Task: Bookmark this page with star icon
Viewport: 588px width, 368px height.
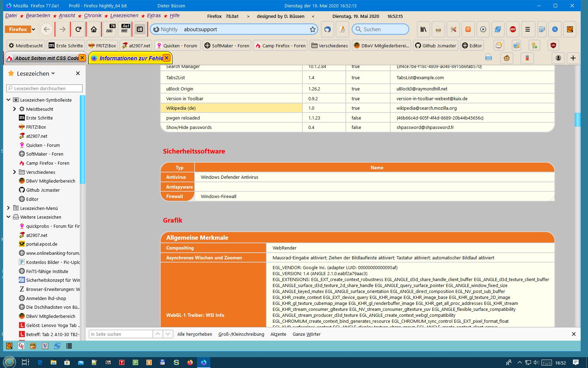Action: [x=313, y=29]
